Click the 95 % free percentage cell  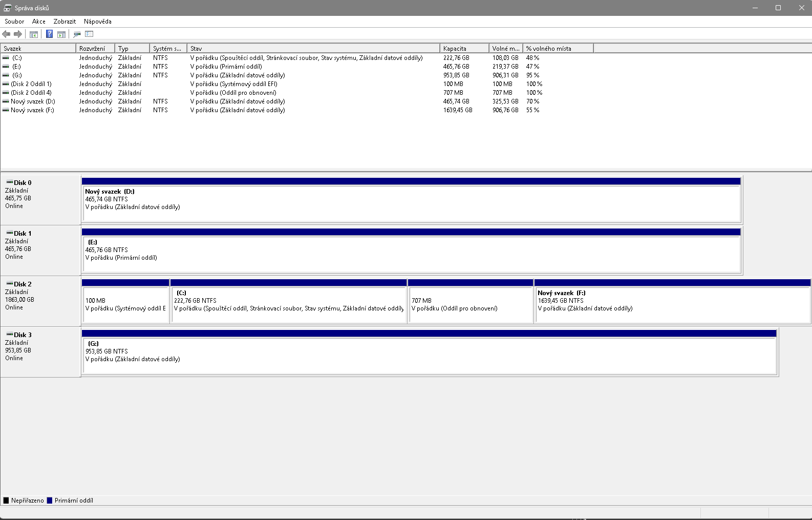(532, 75)
